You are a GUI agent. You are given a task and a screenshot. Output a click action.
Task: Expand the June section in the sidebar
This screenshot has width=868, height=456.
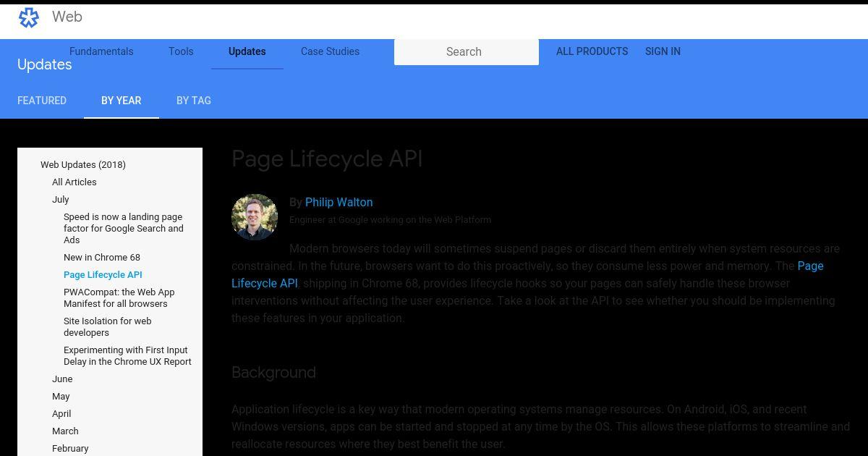coord(62,379)
